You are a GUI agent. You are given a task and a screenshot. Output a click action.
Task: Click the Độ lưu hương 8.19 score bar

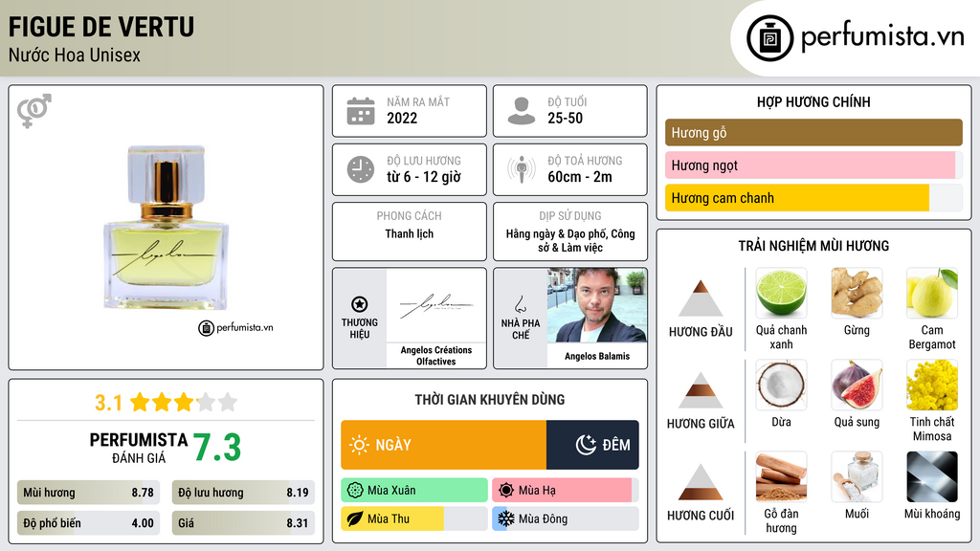[x=243, y=493]
